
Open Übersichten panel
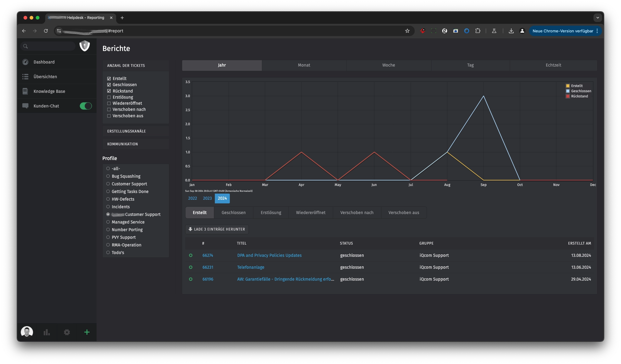(x=45, y=76)
